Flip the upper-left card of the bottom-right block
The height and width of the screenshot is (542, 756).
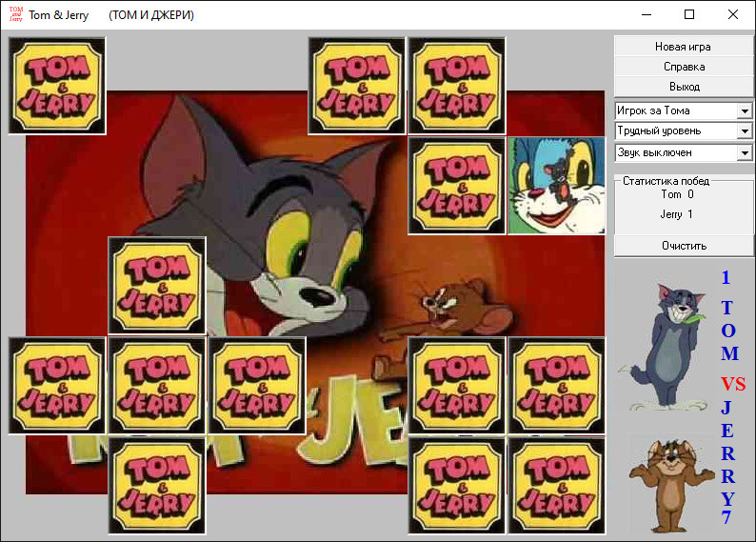(457, 385)
